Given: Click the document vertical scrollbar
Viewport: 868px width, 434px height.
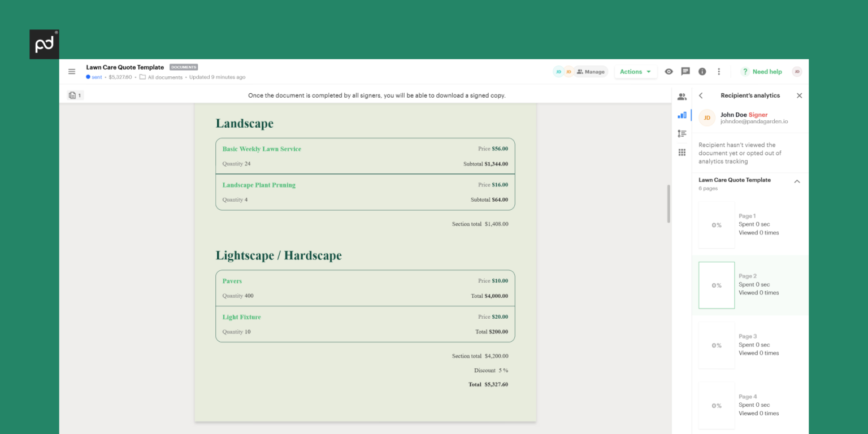Looking at the screenshot, I should pyautogui.click(x=669, y=203).
